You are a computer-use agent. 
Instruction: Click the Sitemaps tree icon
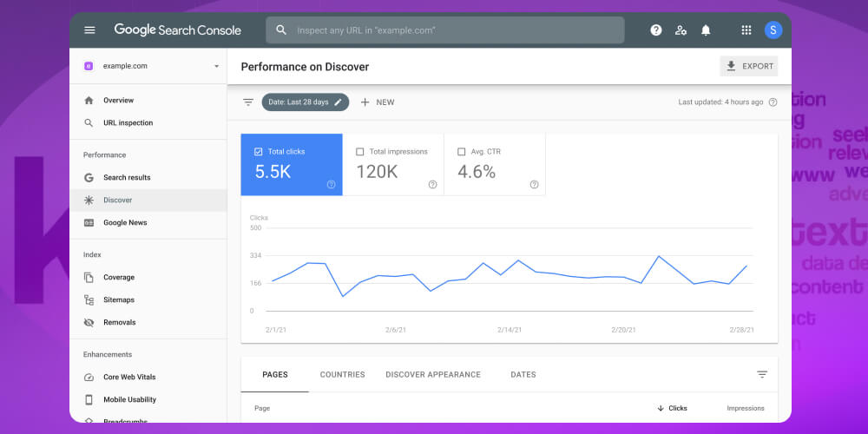pyautogui.click(x=89, y=300)
